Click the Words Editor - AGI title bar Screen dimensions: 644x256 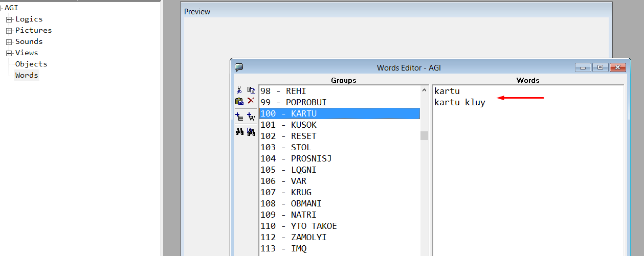408,67
